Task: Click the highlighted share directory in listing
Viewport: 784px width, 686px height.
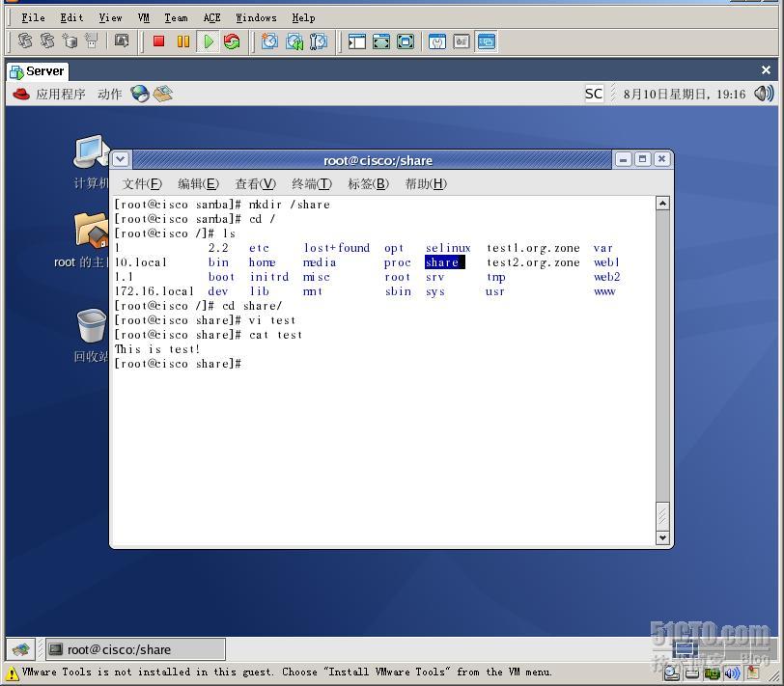Action: 444,262
